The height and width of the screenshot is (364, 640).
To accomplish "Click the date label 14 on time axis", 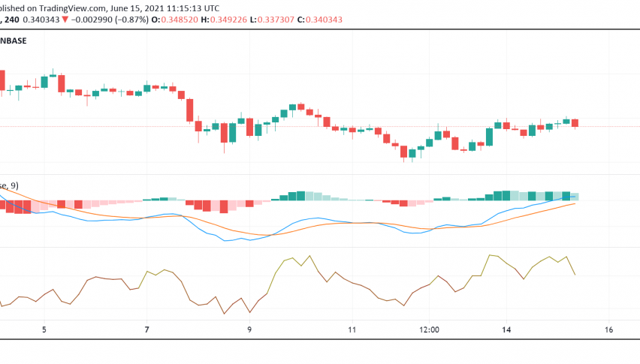I will pos(506,329).
